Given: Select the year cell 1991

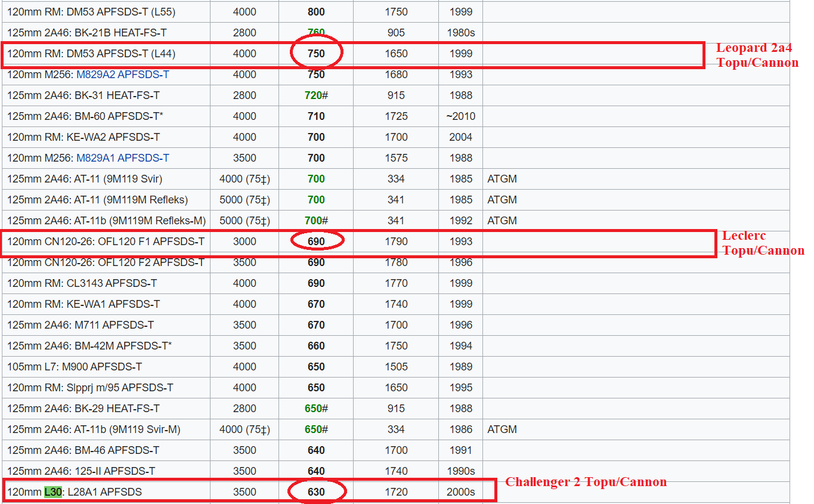Looking at the screenshot, I should [461, 450].
